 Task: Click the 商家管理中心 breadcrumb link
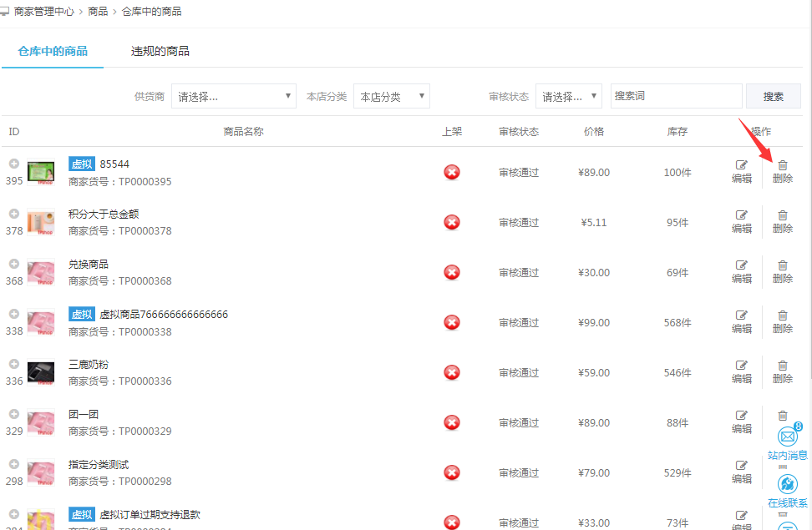[43, 12]
